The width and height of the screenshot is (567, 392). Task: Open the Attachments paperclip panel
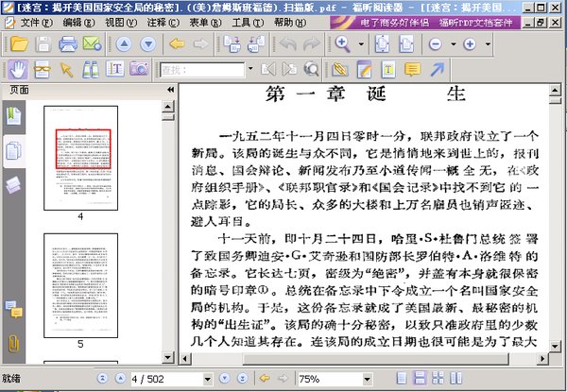[13, 343]
